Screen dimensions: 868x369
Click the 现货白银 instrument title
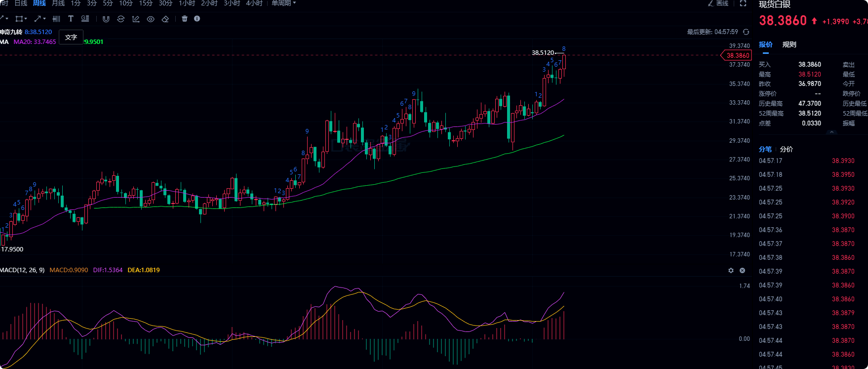click(775, 4)
